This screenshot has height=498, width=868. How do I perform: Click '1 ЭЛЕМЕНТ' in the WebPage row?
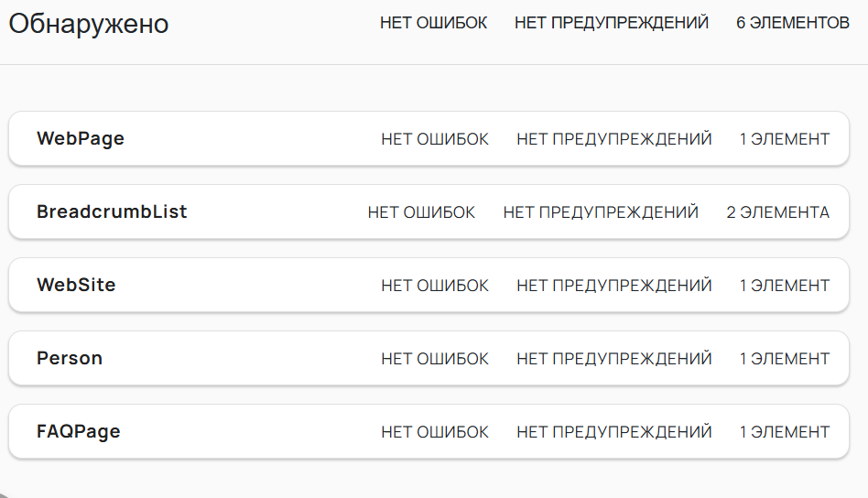785,139
